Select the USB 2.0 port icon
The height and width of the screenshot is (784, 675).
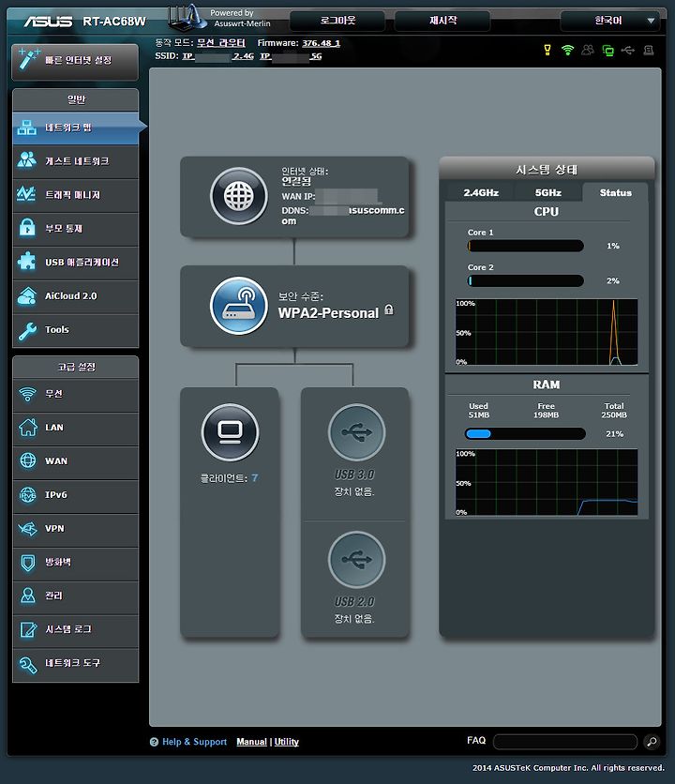[357, 560]
